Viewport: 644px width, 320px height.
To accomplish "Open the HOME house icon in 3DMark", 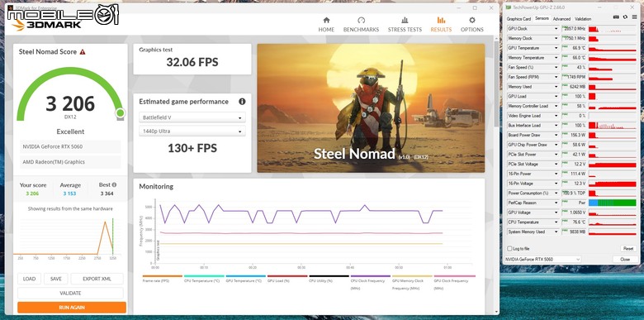I will point(326,20).
